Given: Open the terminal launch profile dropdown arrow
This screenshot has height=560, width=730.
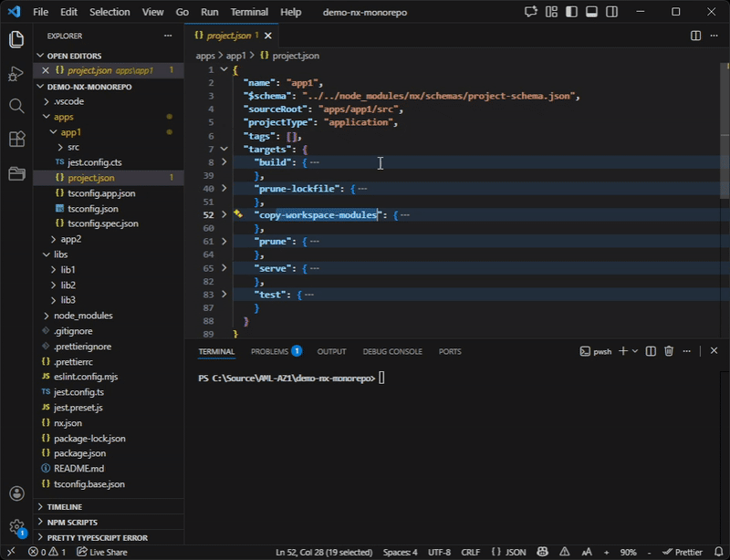Looking at the screenshot, I should [x=635, y=351].
